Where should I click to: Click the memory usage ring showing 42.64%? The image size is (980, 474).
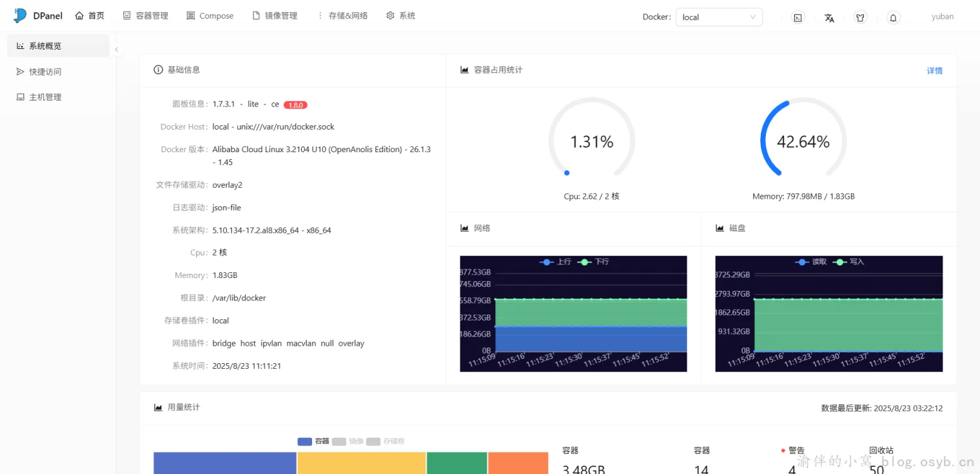[803, 140]
